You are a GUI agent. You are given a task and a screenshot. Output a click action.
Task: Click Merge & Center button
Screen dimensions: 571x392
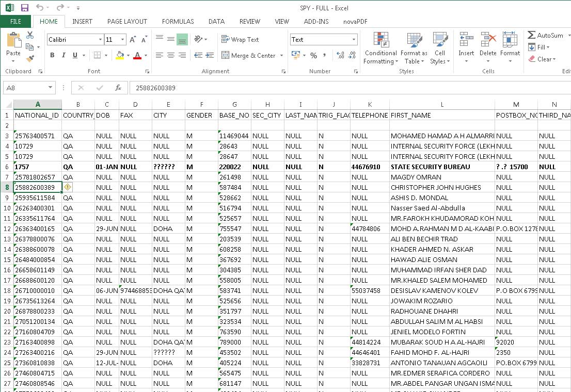(x=249, y=55)
